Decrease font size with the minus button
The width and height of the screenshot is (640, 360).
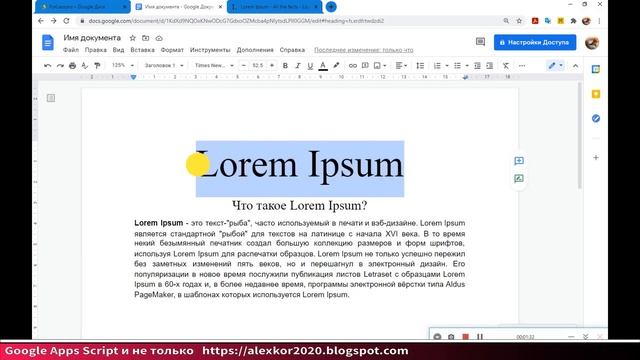point(244,66)
